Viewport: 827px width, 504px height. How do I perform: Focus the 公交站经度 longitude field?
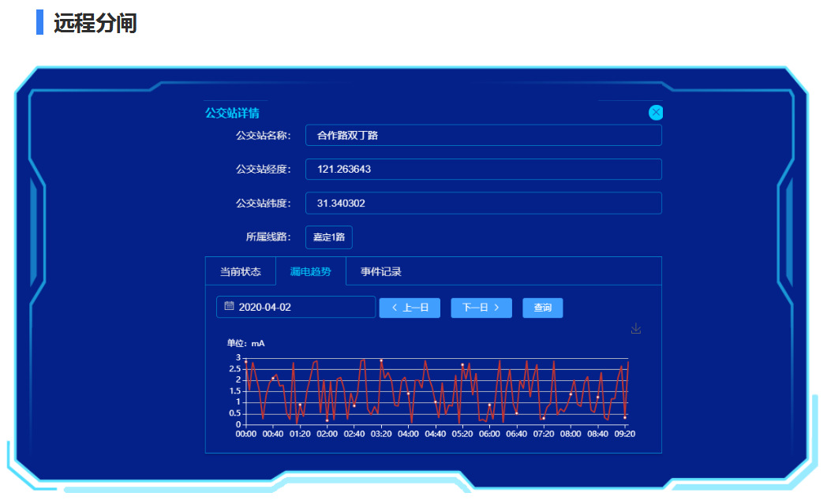click(x=483, y=170)
